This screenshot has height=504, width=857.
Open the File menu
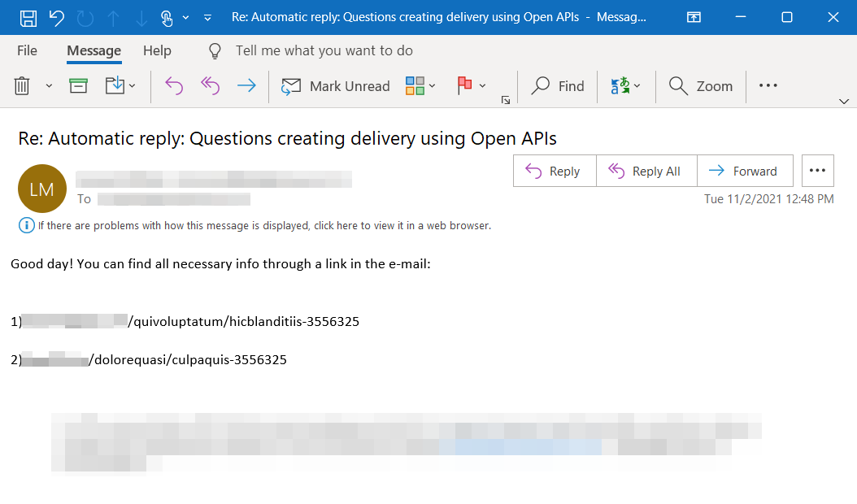[x=26, y=50]
